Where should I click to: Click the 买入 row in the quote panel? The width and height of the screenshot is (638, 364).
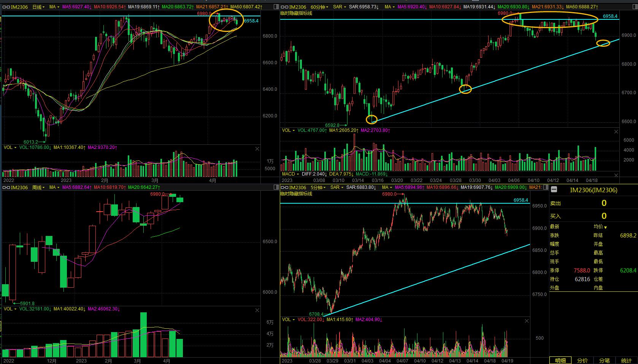pos(594,216)
